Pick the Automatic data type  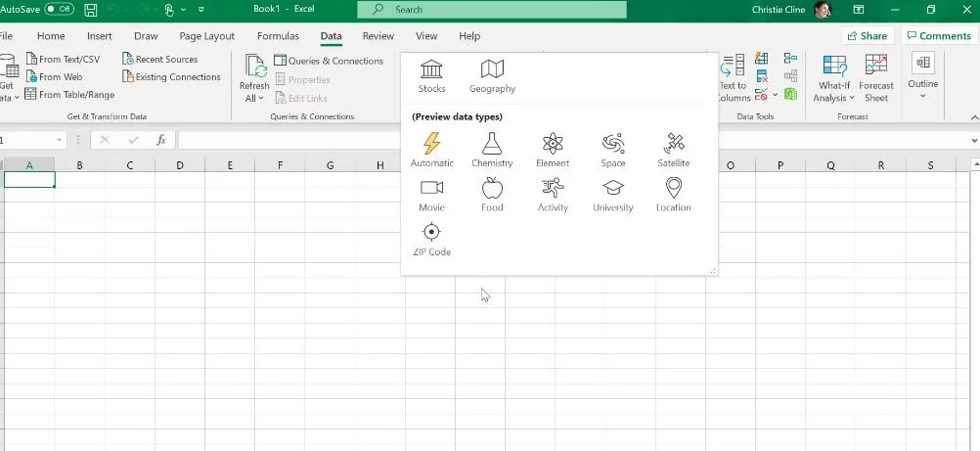pyautogui.click(x=431, y=150)
